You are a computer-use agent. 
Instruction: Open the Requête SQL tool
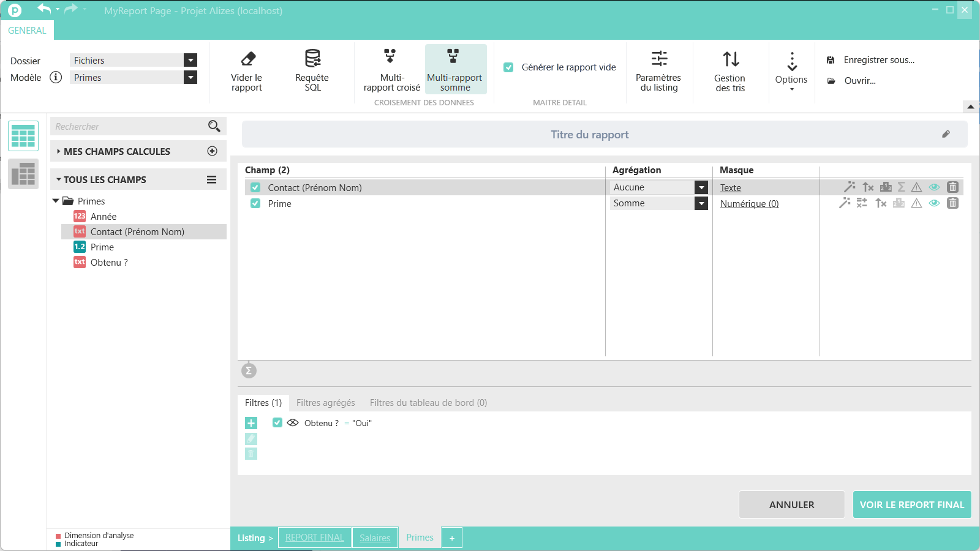coord(312,59)
